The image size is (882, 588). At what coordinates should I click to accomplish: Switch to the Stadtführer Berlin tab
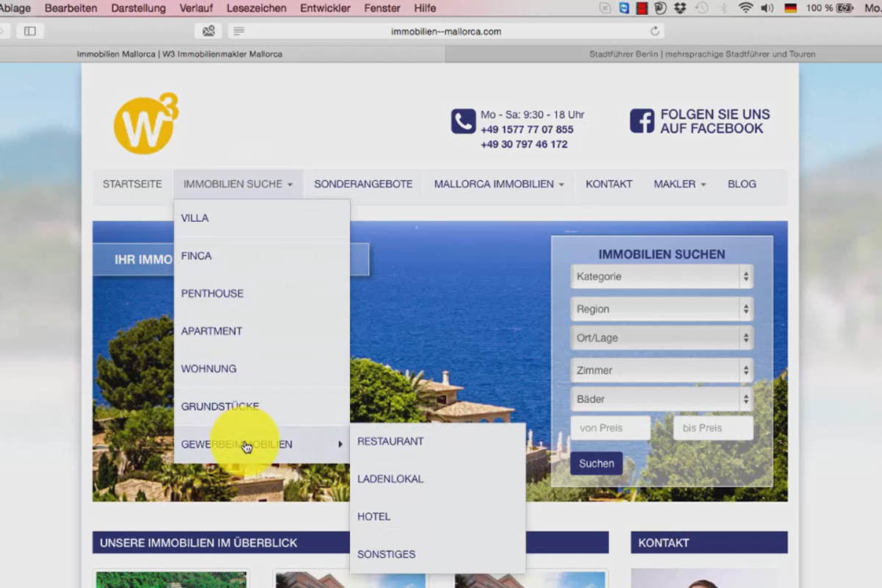(x=702, y=54)
